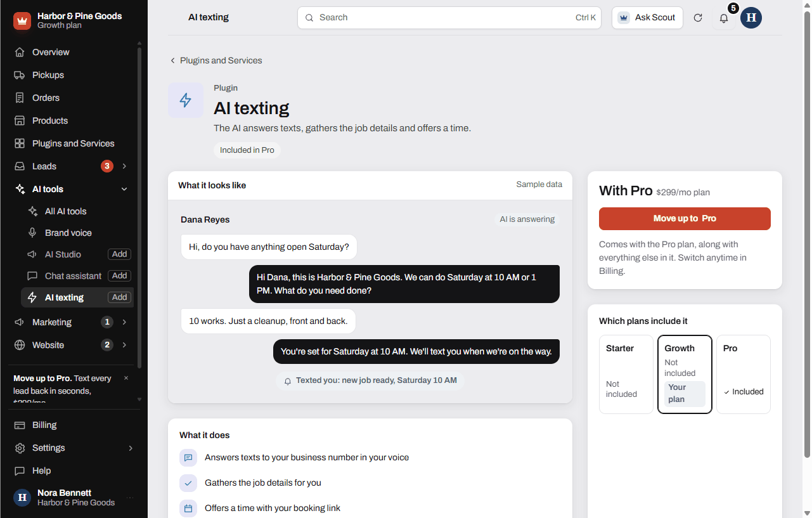Expand the Marketing submenu arrow
Viewport: 812px width, 518px height.
click(x=124, y=322)
